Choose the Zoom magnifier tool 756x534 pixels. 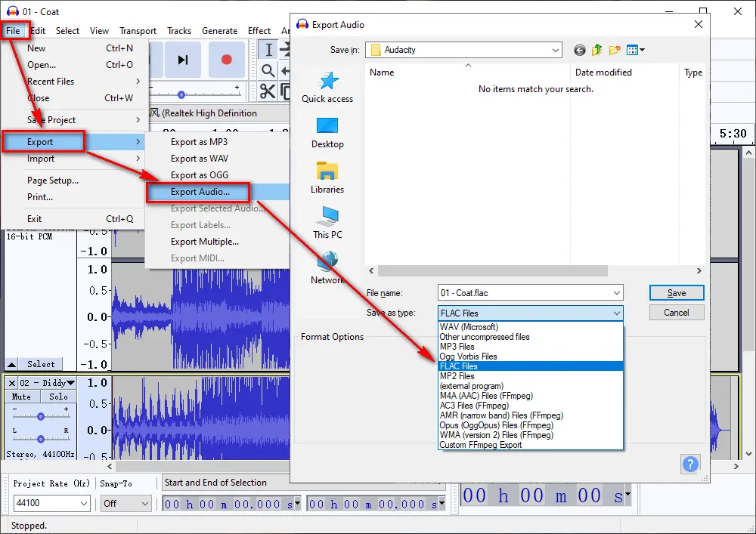pyautogui.click(x=268, y=71)
